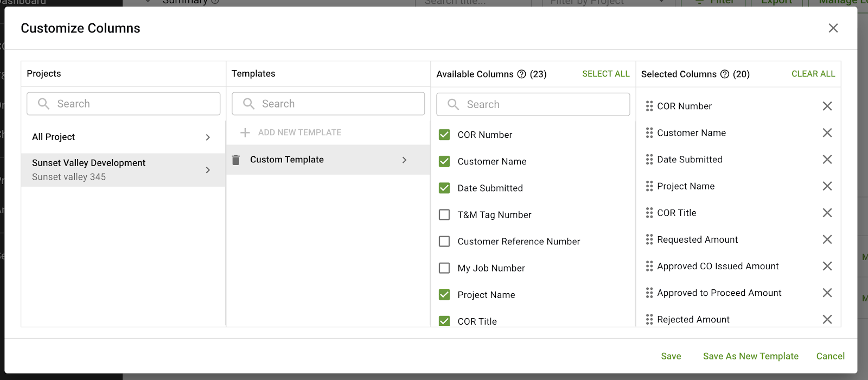Image resolution: width=868 pixels, height=380 pixels.
Task: Select All Project in the Projects list
Action: coord(54,137)
